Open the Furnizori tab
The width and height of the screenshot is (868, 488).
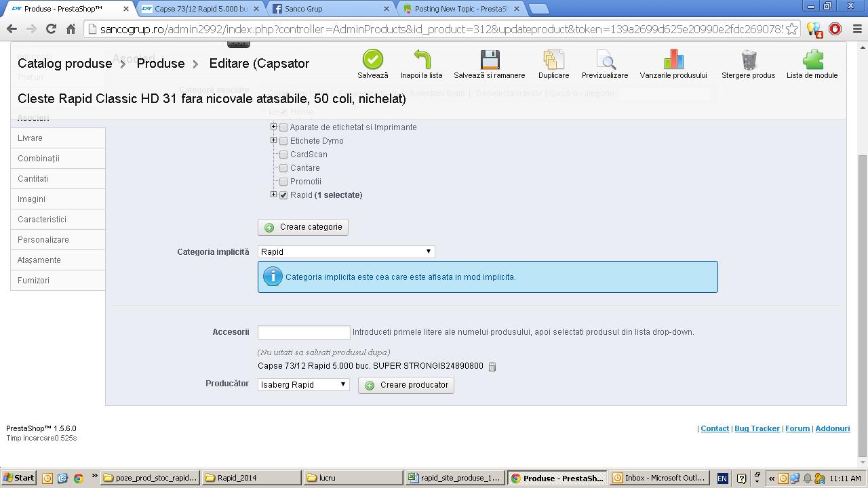(x=58, y=281)
